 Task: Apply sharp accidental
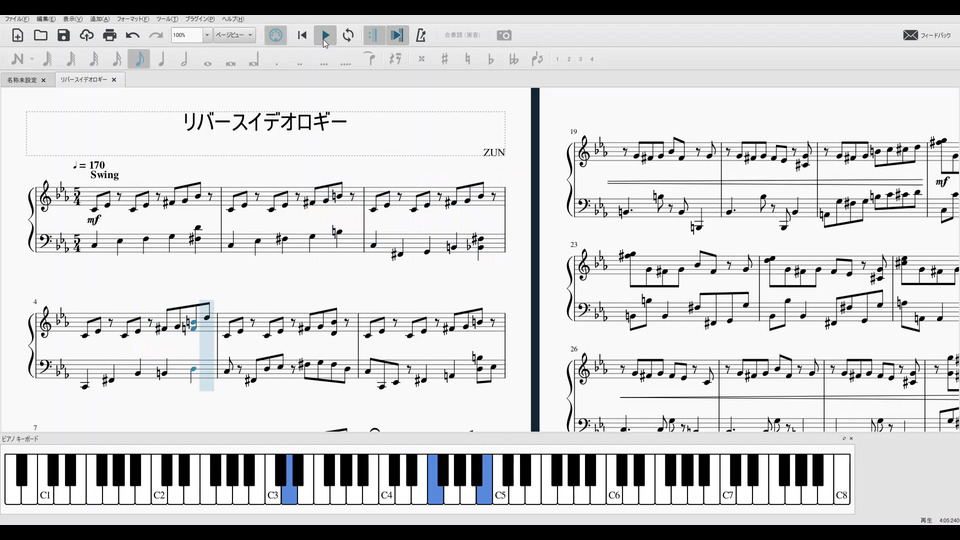pos(444,59)
